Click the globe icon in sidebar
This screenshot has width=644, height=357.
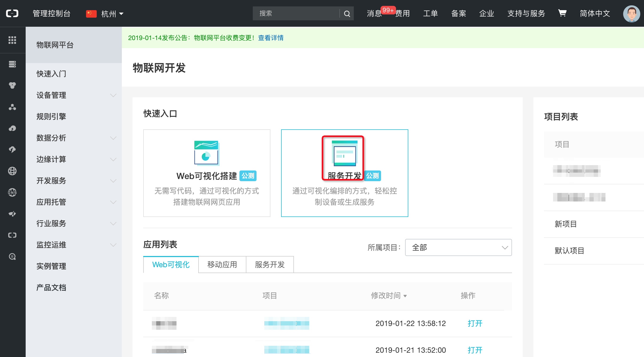pos(12,171)
